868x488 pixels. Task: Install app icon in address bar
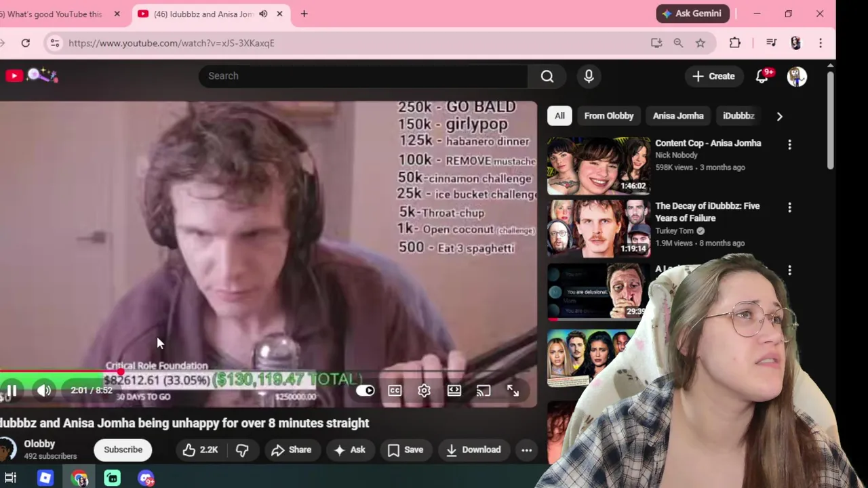656,43
